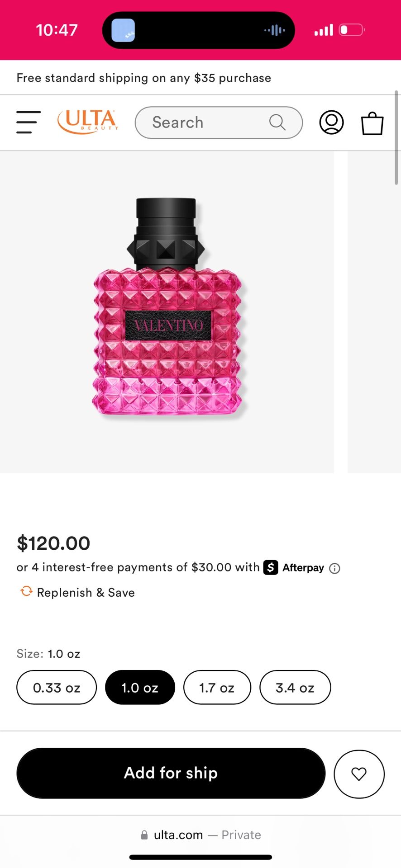Open the Search input field

pyautogui.click(x=204, y=122)
